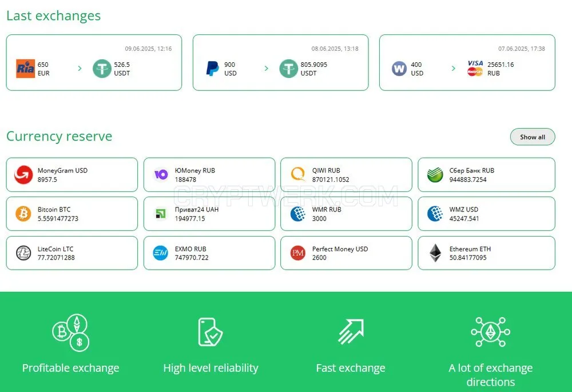Select the LiteCoin LTC label
The image size is (572, 392).
(x=55, y=249)
